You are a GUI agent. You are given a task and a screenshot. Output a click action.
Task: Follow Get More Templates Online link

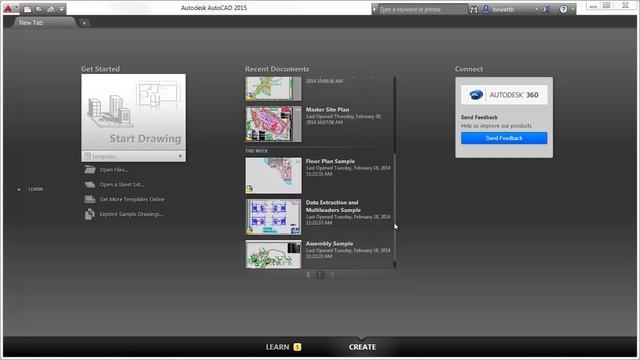pos(132,199)
